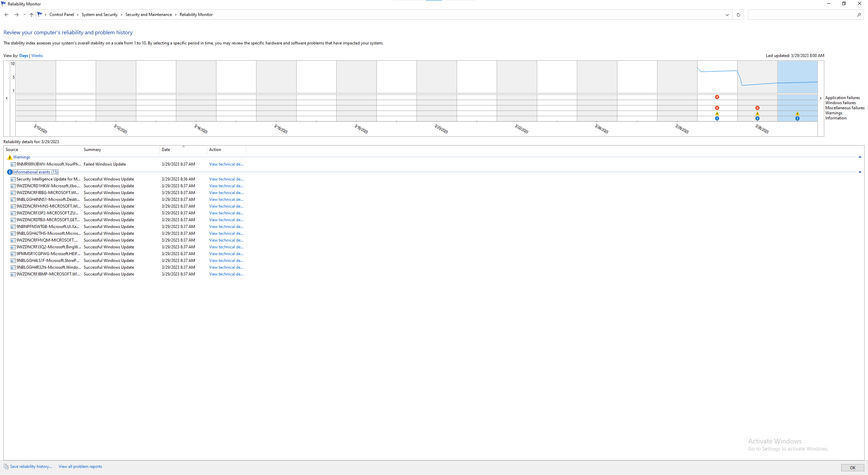868x475 pixels.
Task: Click the search magnifier icon
Action: [x=859, y=15]
